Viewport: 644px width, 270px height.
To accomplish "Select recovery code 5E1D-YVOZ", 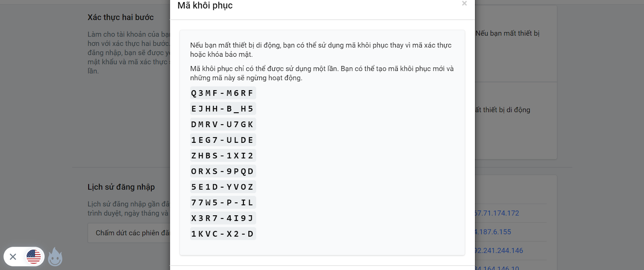I will pos(222,187).
